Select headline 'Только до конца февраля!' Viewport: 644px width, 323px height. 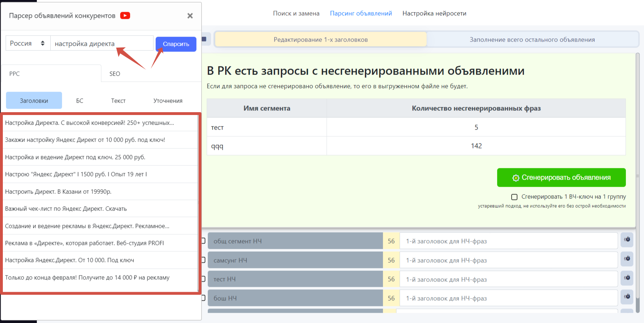pos(100,278)
